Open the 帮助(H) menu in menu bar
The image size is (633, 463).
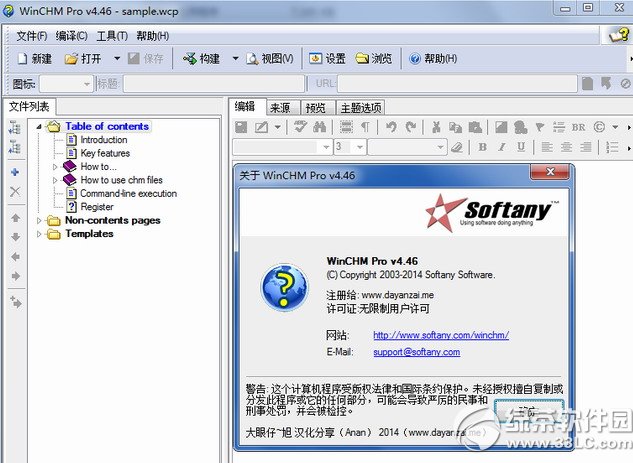[153, 36]
